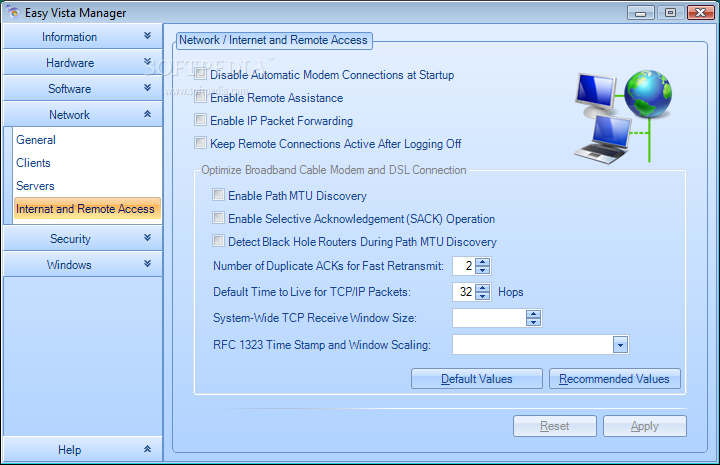Screen dimensions: 720x465
Task: Close the Easy Vista Manager window
Action: 701,13
